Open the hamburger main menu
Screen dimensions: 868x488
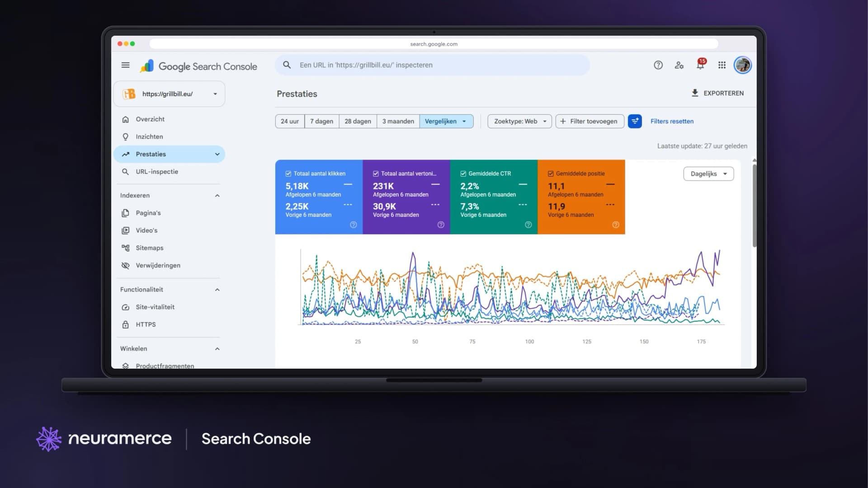[x=125, y=65]
